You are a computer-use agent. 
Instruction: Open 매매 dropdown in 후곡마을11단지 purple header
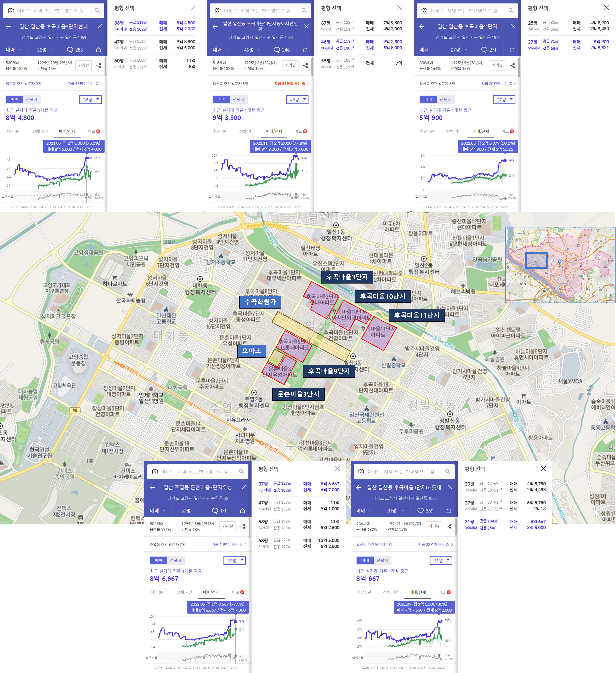pyautogui.click(x=427, y=50)
